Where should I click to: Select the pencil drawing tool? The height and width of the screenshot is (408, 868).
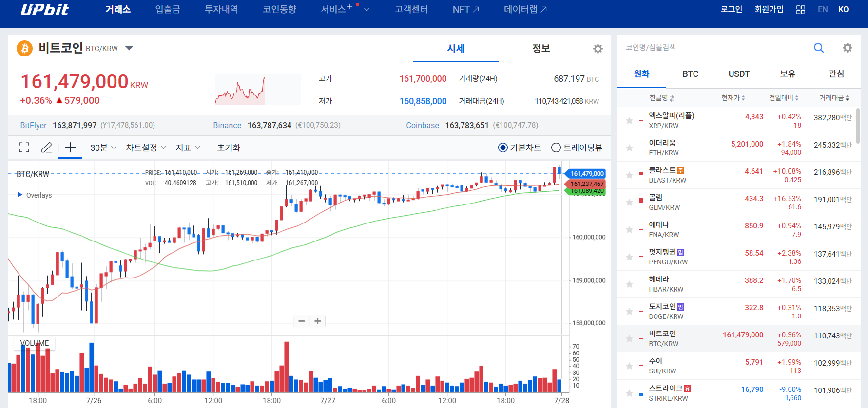47,148
